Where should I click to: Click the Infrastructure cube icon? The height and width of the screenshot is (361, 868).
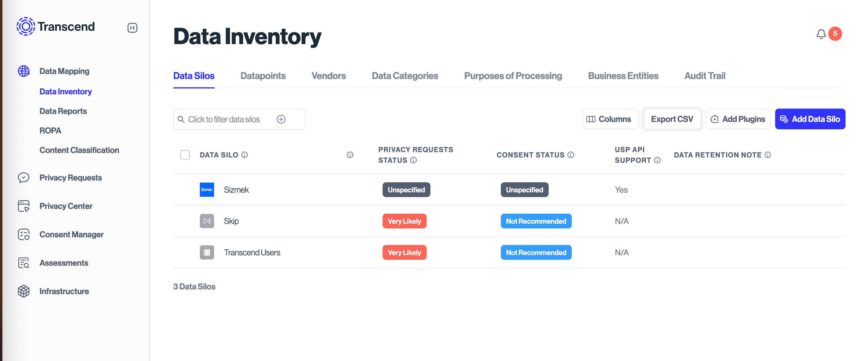coord(24,291)
